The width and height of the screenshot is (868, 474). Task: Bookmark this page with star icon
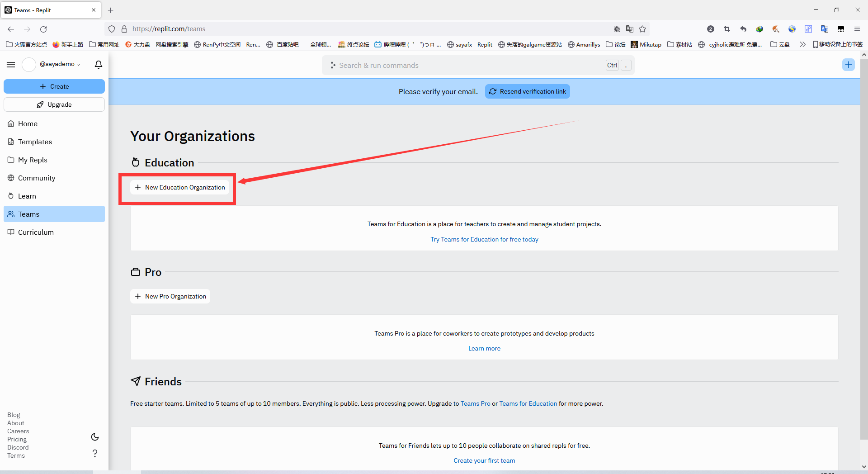(x=642, y=29)
